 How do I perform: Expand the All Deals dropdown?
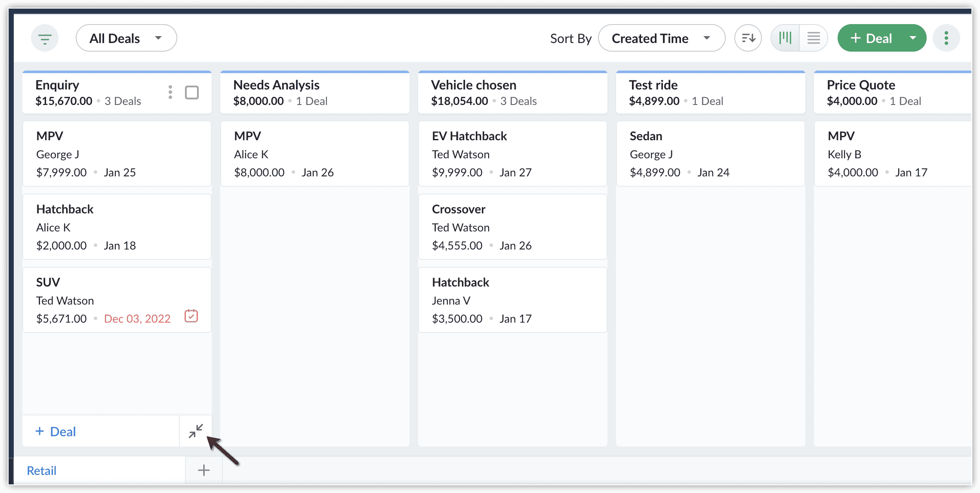click(x=126, y=38)
